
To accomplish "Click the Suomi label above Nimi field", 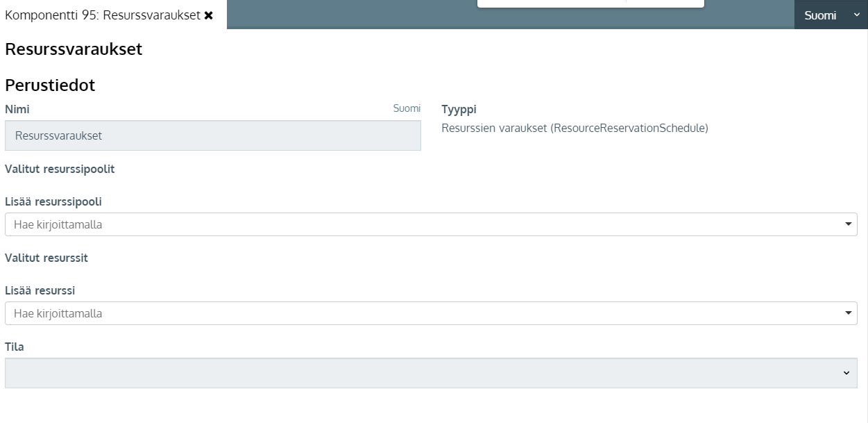I will click(x=407, y=108).
